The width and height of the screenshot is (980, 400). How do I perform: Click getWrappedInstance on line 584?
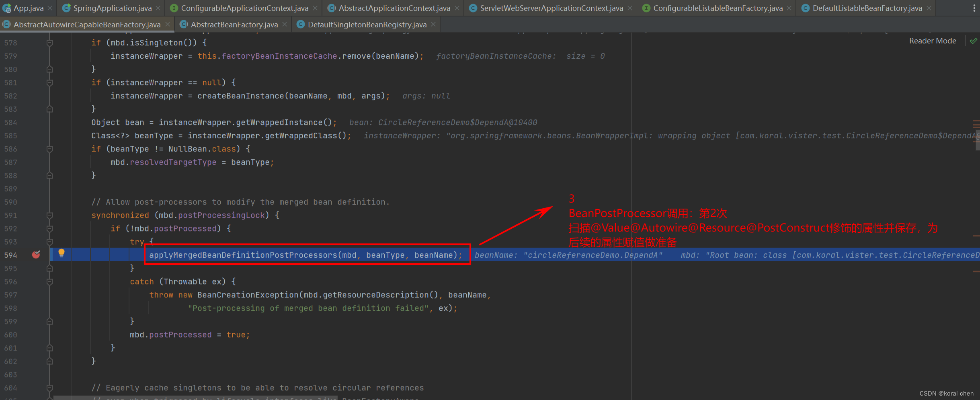click(x=284, y=122)
